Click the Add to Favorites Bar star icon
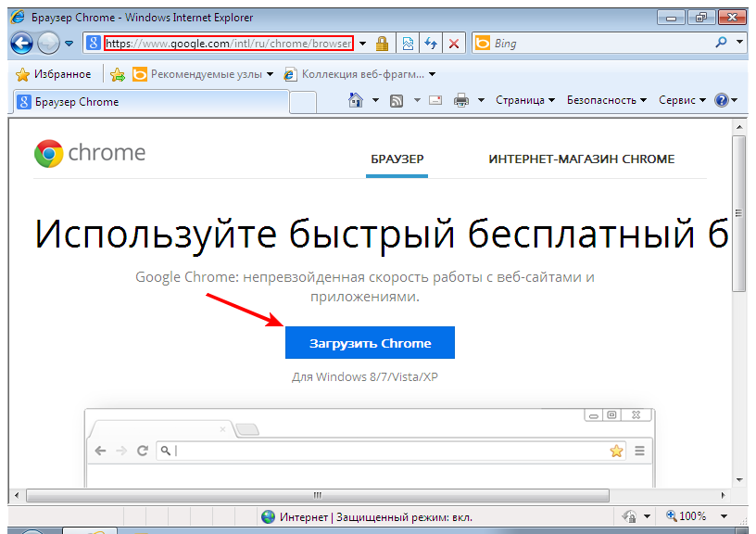The width and height of the screenshot is (756, 534). (x=117, y=74)
